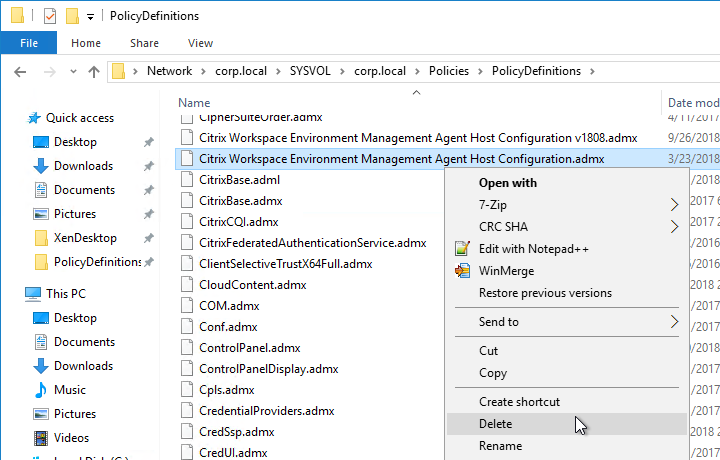Select This PC in navigation pane

66,294
